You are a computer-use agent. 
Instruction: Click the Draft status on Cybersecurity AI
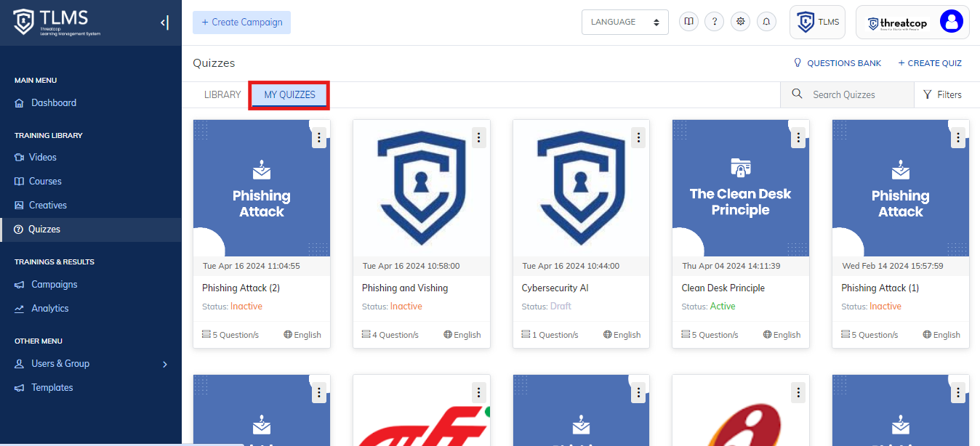tap(561, 307)
